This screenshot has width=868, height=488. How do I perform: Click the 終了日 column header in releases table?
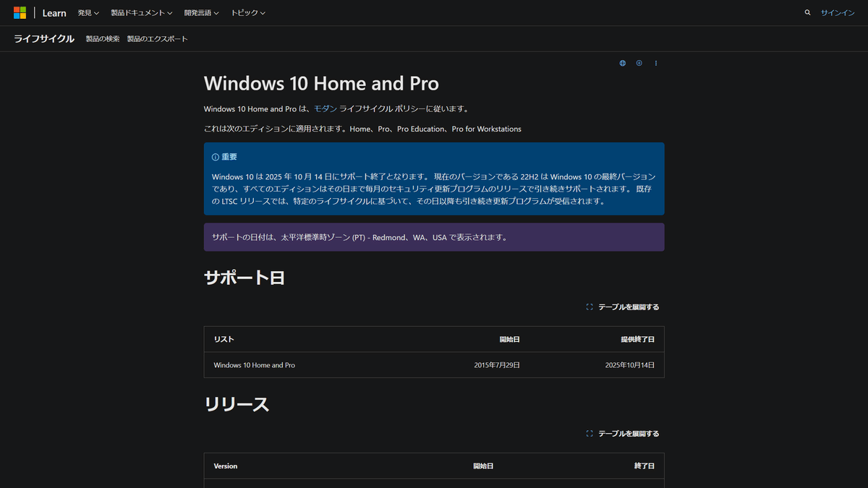point(644,466)
